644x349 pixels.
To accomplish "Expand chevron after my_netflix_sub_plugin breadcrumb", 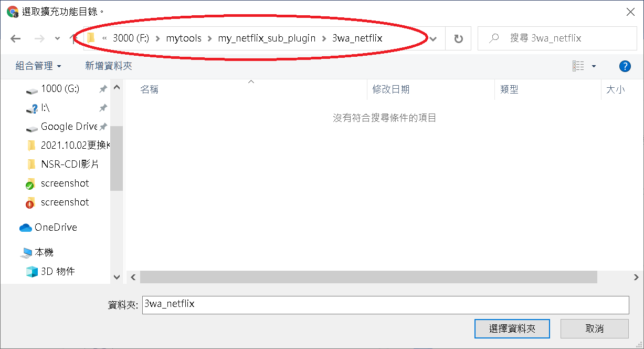I will (324, 38).
